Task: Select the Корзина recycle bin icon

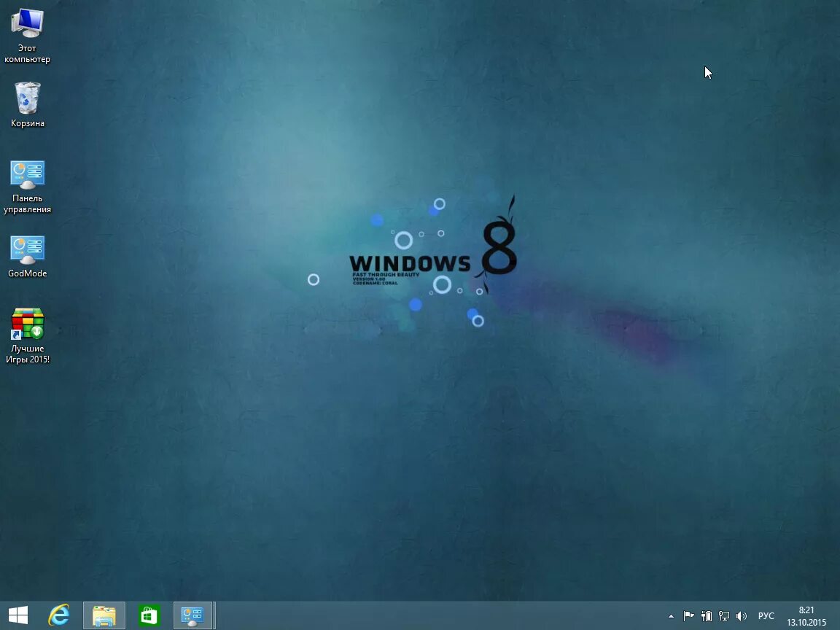Action: click(x=27, y=104)
